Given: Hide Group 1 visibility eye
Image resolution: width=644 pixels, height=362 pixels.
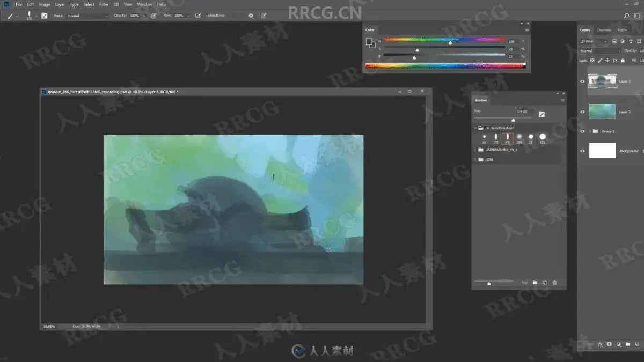Looking at the screenshot, I should point(583,131).
